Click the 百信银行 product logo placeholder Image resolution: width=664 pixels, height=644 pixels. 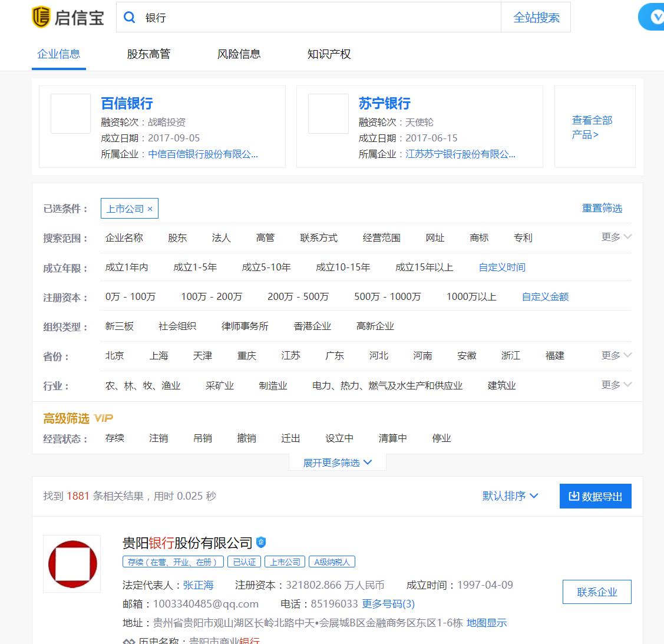(x=71, y=114)
